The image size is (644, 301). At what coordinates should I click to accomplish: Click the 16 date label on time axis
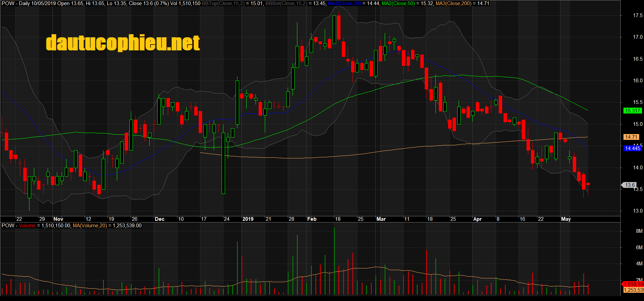click(522, 219)
